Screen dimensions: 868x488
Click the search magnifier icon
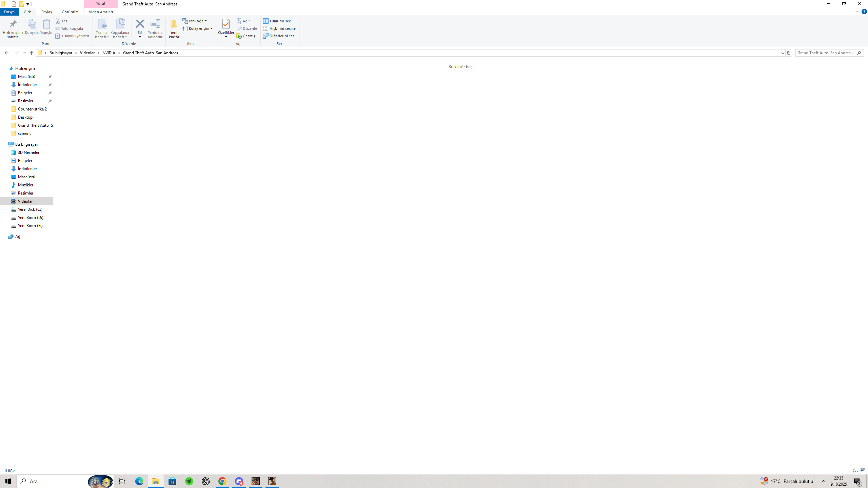859,53
